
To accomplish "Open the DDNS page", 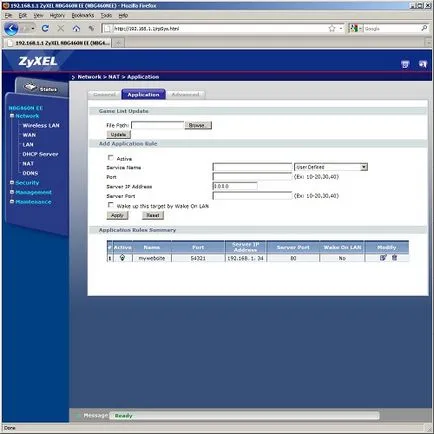I will point(30,173).
